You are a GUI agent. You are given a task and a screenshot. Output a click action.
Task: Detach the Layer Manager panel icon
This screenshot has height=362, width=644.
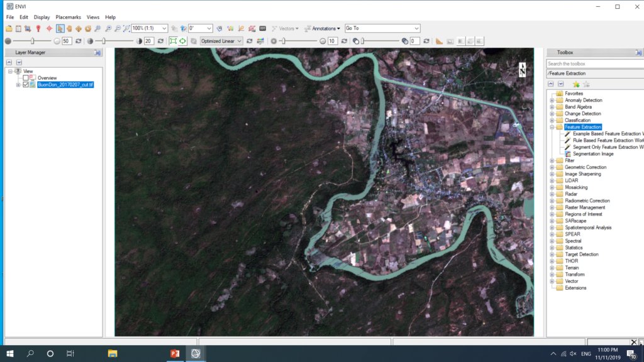[97, 53]
